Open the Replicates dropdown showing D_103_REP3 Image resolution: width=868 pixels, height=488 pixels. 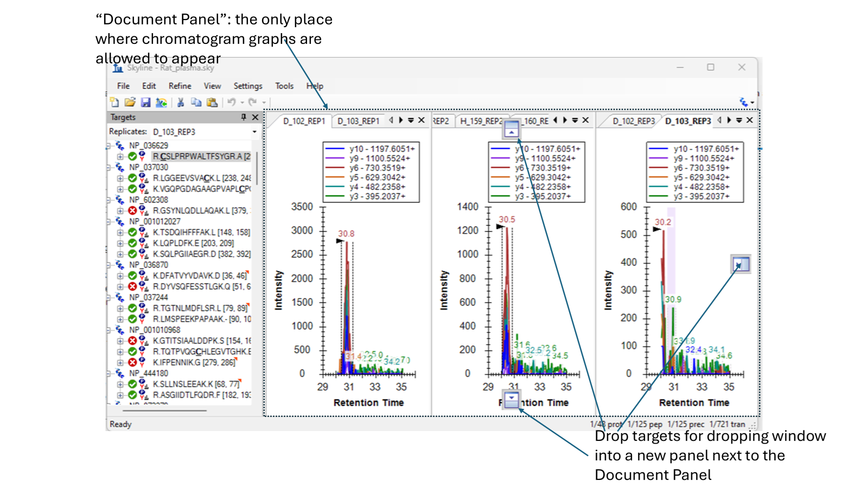point(254,132)
